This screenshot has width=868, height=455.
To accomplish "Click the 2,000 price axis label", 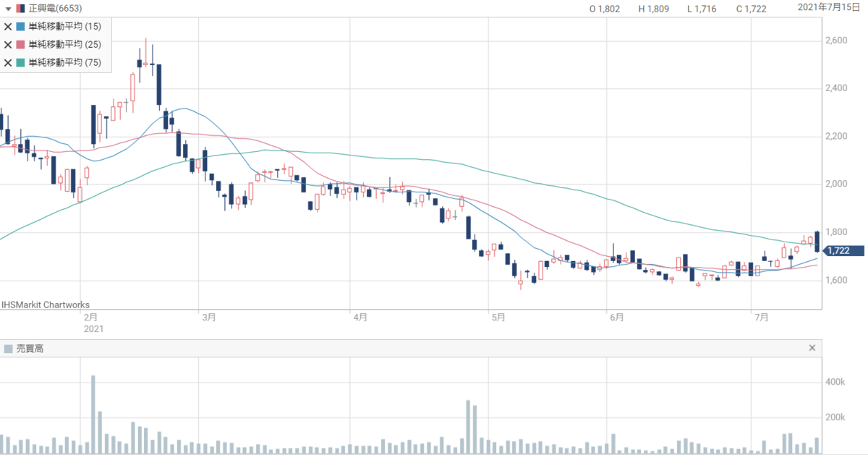I will tap(837, 184).
